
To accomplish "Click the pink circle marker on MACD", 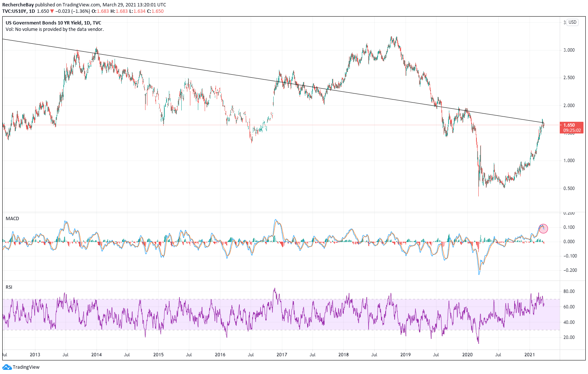I will tap(543, 228).
